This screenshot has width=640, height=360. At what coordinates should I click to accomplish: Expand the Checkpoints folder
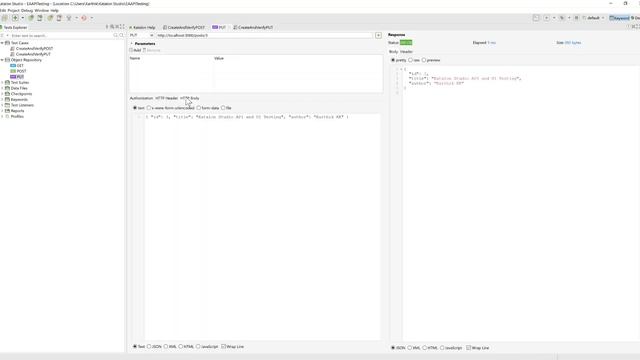pyautogui.click(x=2, y=94)
